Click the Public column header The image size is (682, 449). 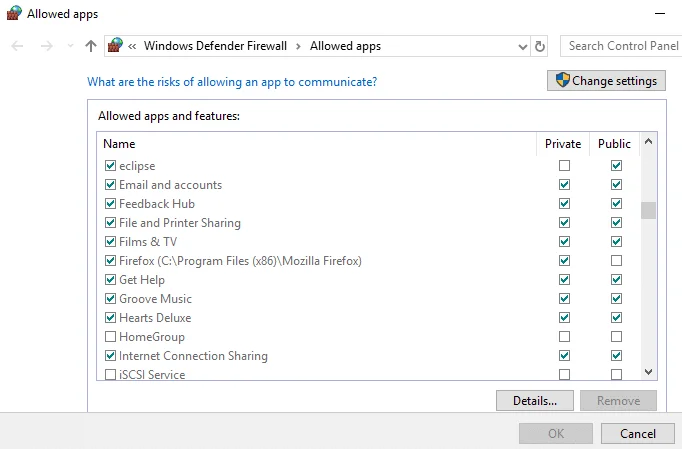click(614, 144)
